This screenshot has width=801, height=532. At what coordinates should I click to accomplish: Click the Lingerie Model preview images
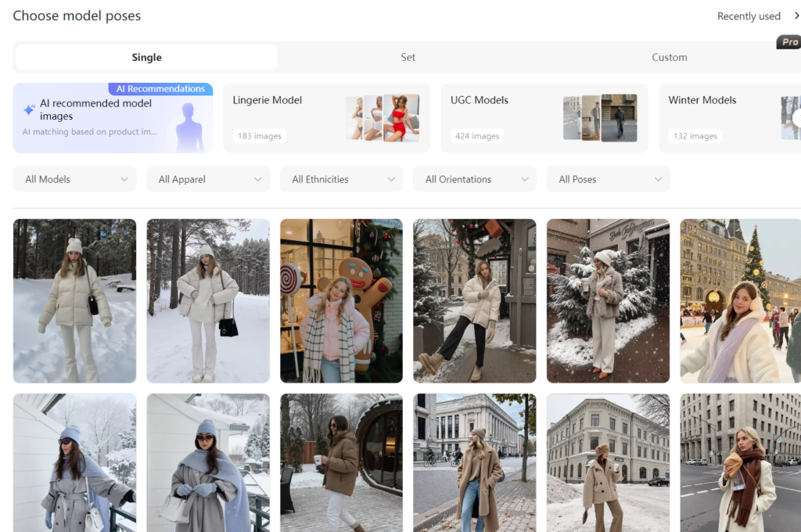pos(383,118)
